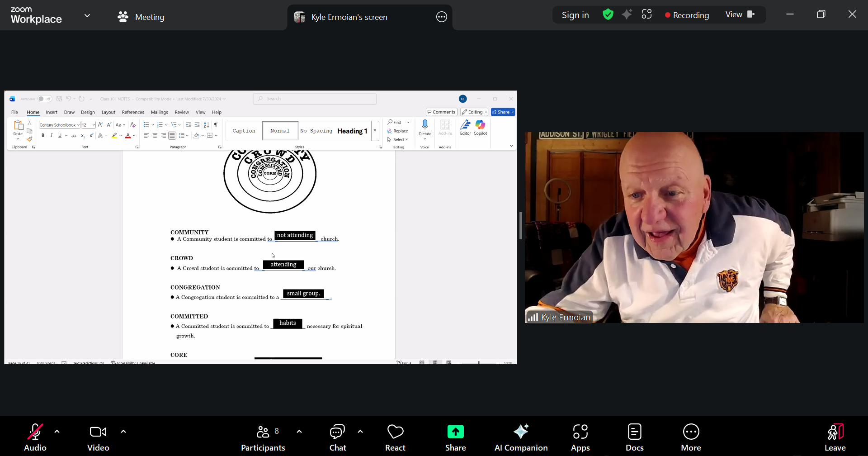This screenshot has height=456, width=868.
Task: Click the Sign in button
Action: coord(575,15)
